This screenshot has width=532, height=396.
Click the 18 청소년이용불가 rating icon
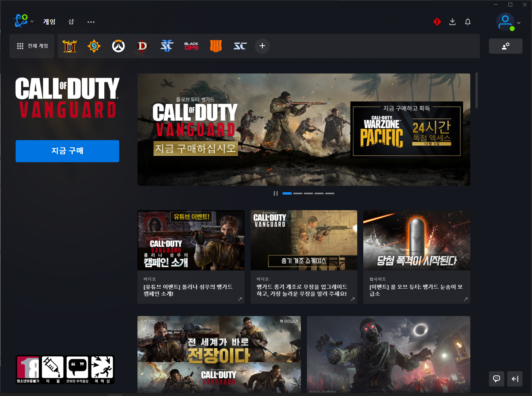point(28,370)
